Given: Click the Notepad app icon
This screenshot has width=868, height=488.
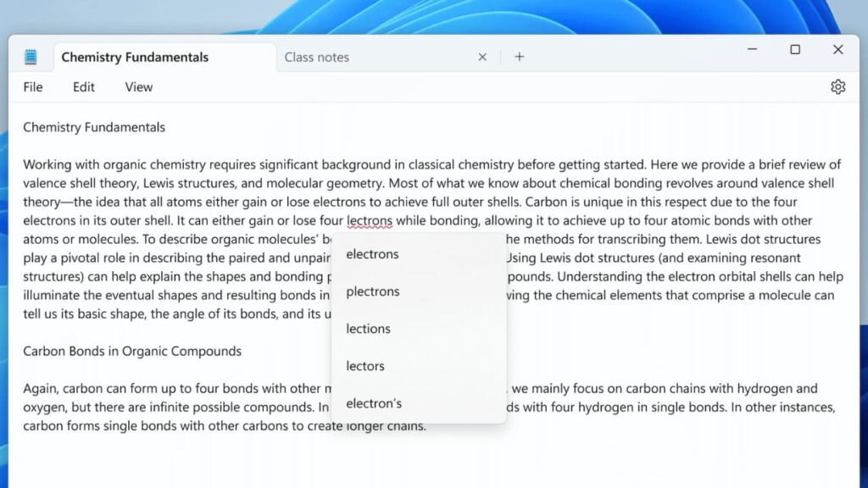Looking at the screenshot, I should [x=31, y=56].
